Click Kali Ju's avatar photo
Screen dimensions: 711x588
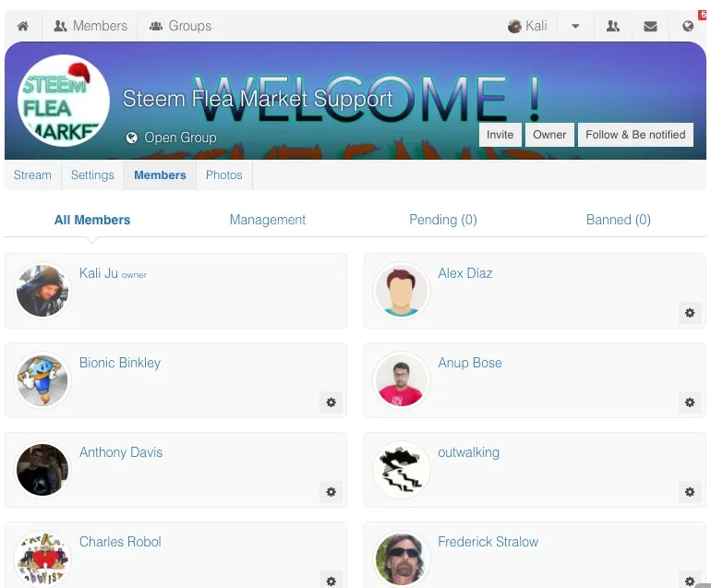[x=42, y=291]
